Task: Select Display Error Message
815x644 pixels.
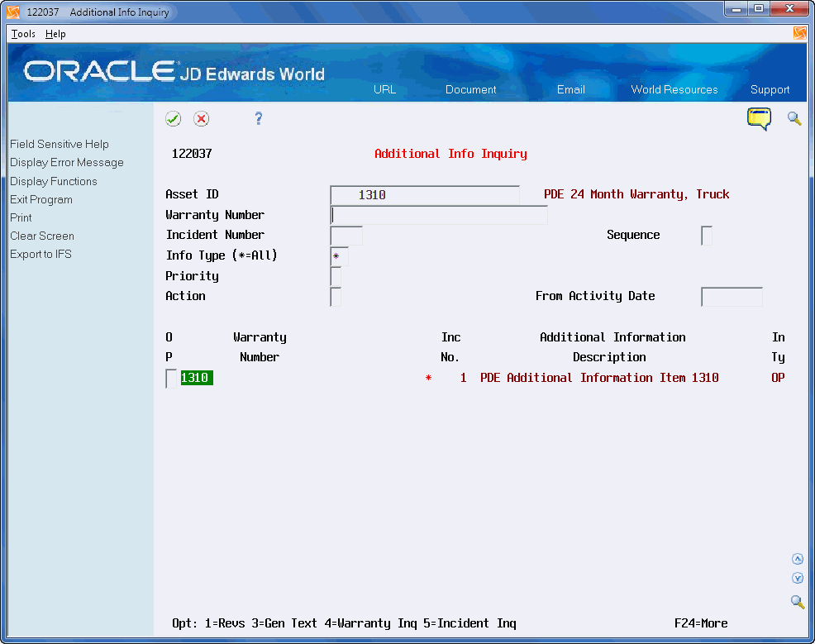Action: (x=66, y=162)
